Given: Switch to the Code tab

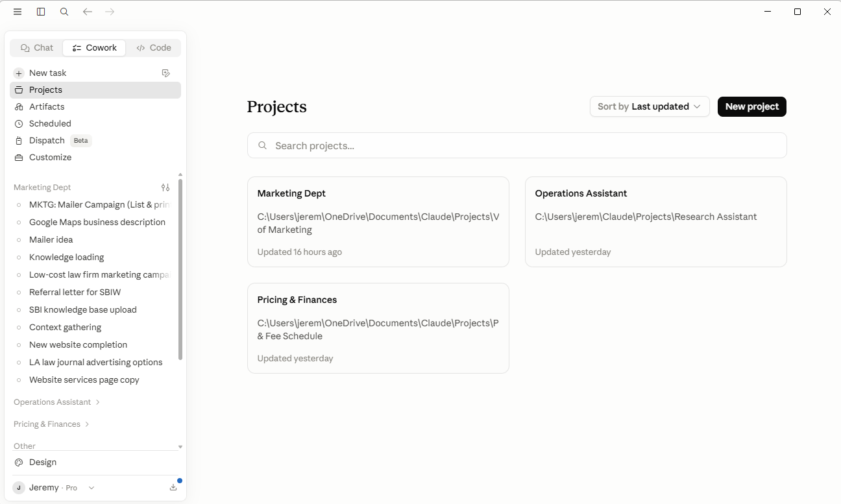Looking at the screenshot, I should [154, 48].
